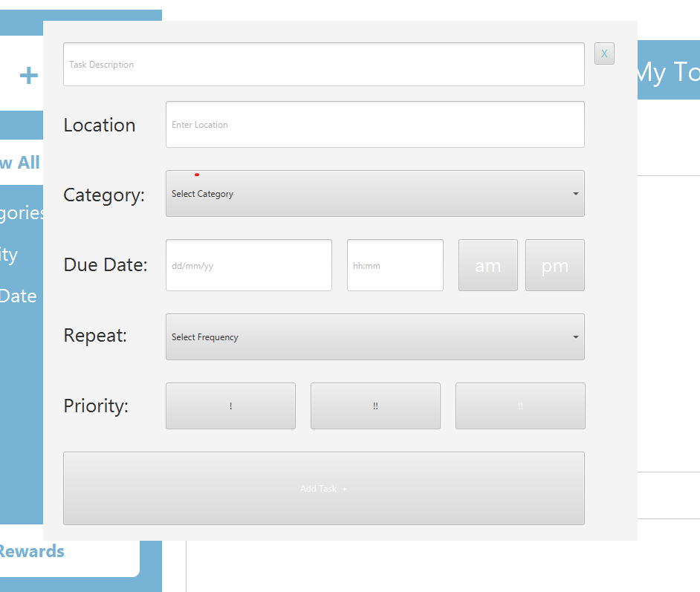This screenshot has width=700, height=592.
Task: Expand the Category dropdown via its arrow
Action: (575, 192)
